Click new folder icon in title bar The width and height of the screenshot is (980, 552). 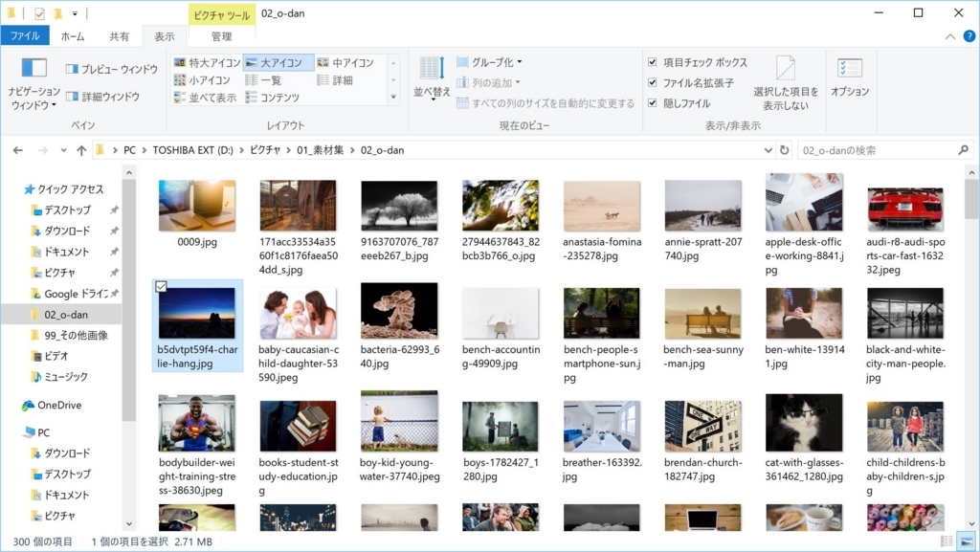pos(57,13)
